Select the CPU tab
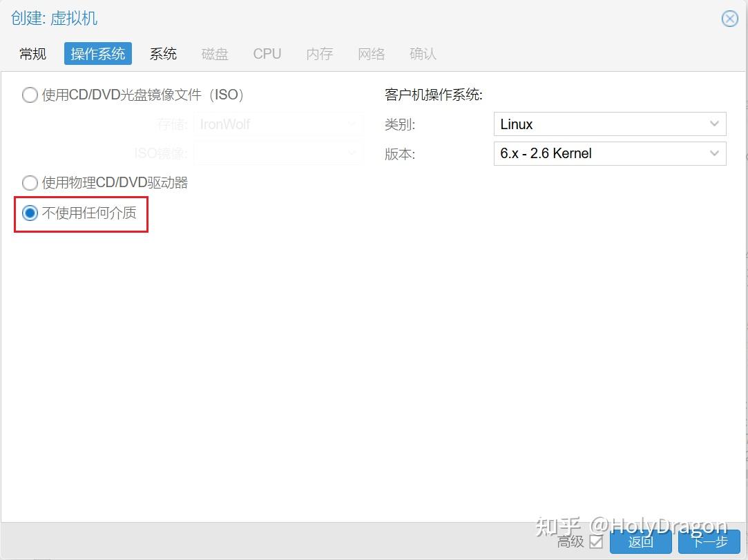The image size is (748, 560). click(267, 53)
